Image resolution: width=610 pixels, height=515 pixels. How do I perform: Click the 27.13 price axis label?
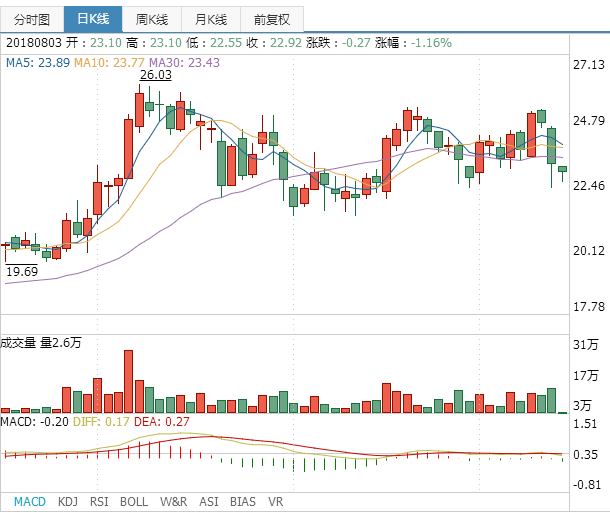589,65
